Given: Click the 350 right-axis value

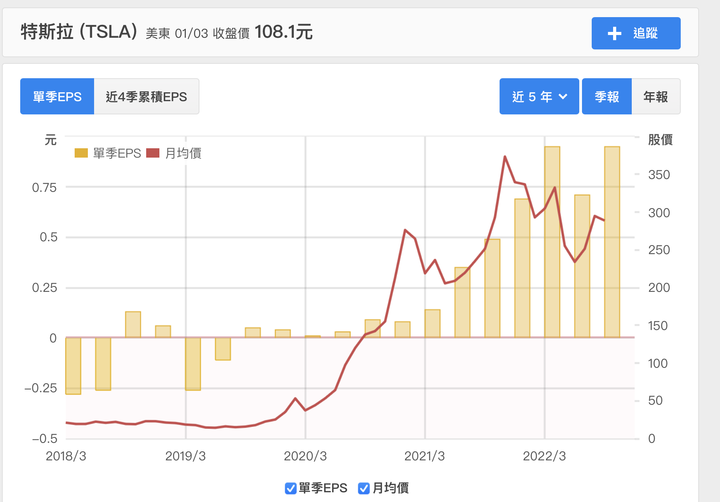Looking at the screenshot, I should point(659,175).
